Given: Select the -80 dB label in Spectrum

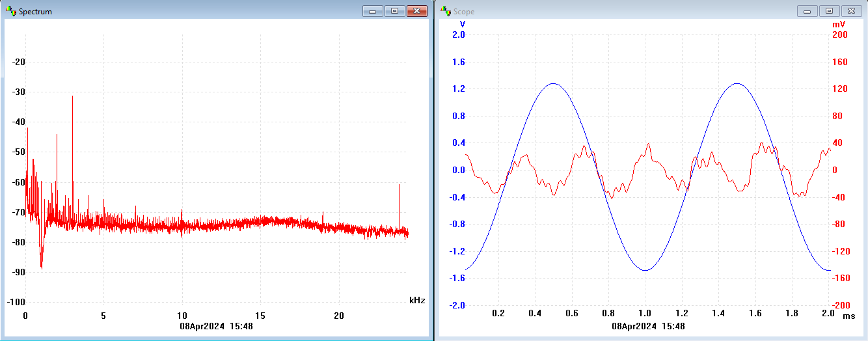Looking at the screenshot, I should 19,242.
